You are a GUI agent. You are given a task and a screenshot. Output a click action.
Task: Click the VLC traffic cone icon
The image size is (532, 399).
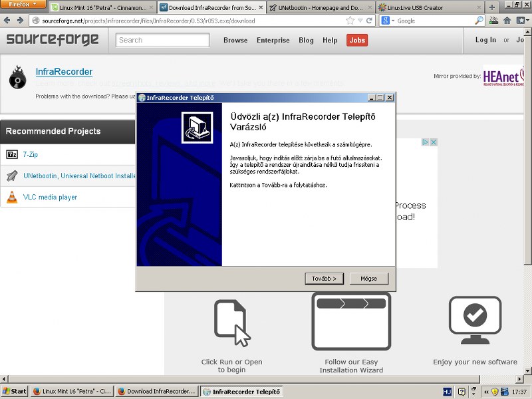(12, 197)
